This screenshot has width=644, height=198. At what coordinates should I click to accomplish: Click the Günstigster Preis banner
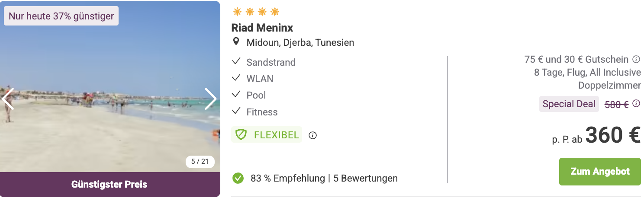[x=109, y=185]
